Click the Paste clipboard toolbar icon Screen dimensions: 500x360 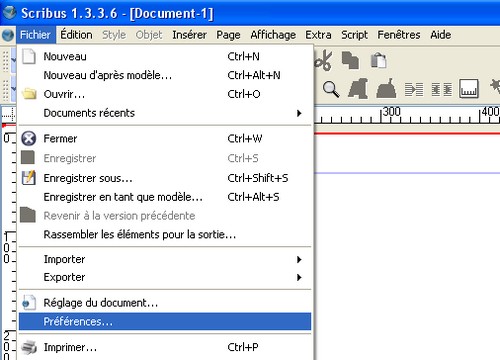coord(378,61)
